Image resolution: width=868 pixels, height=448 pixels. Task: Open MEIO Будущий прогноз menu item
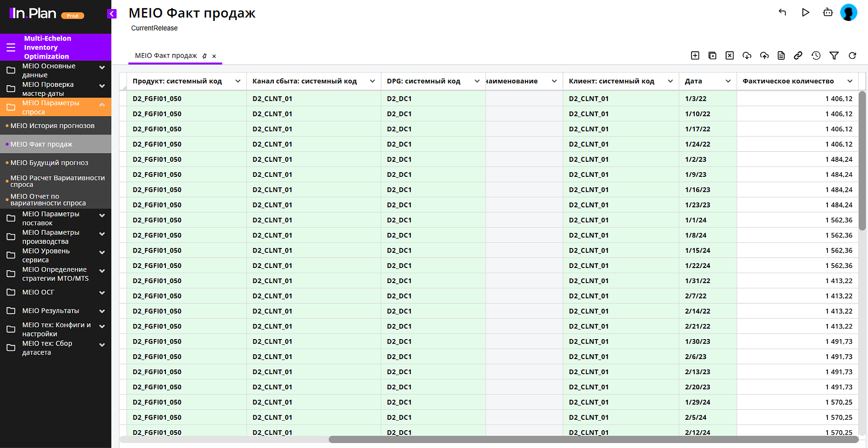(x=49, y=163)
